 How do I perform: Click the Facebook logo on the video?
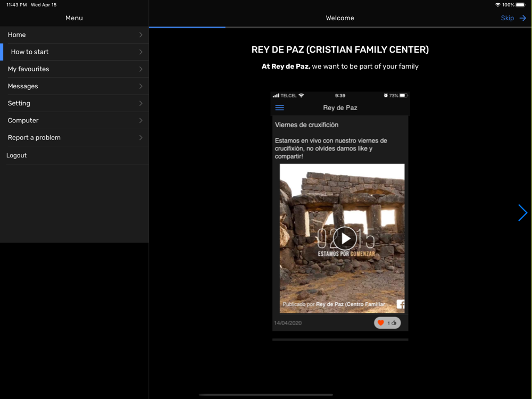[401, 304]
